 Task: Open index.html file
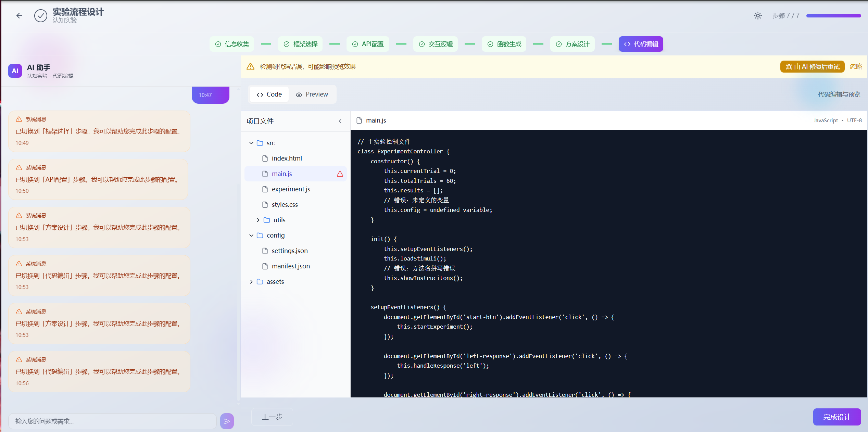coord(295,158)
